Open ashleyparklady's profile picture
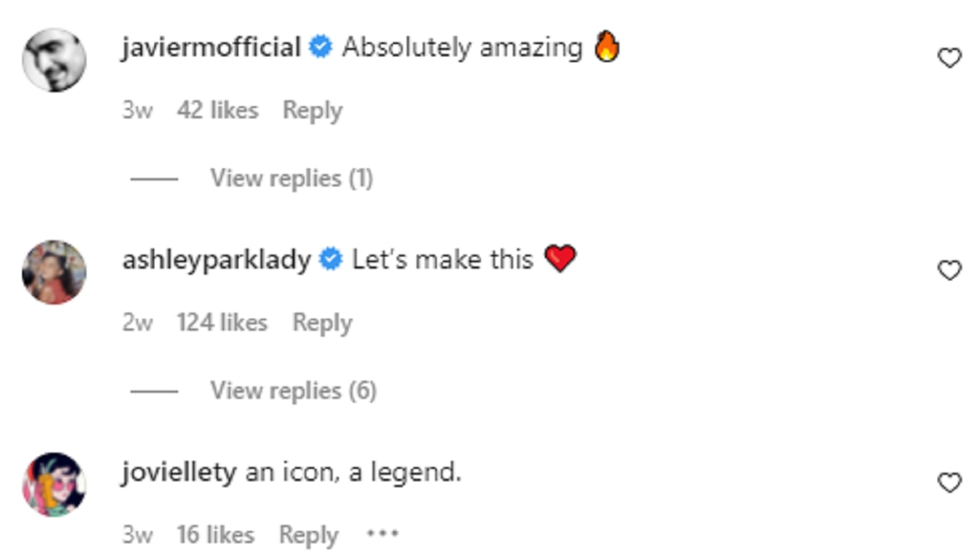This screenshot has width=980, height=553. 54,272
